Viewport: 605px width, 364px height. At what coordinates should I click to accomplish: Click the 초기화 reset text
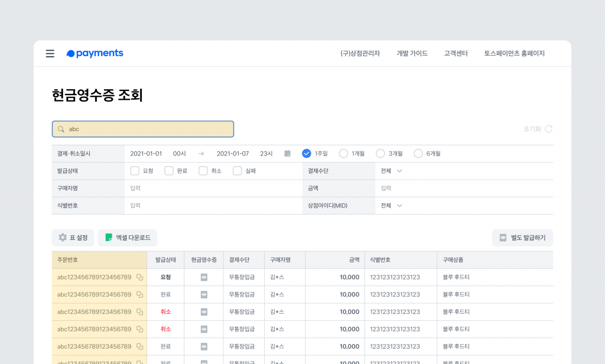point(532,129)
